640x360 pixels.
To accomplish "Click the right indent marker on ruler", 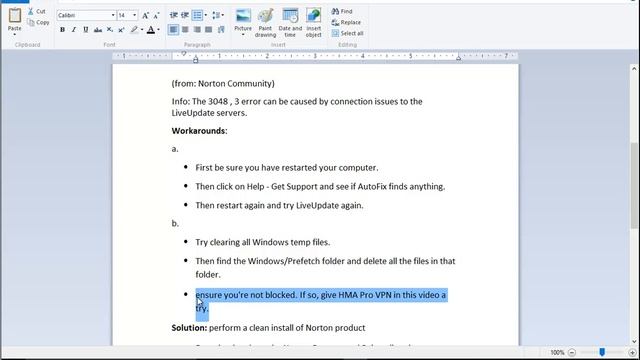I will pyautogui.click(x=458, y=58).
